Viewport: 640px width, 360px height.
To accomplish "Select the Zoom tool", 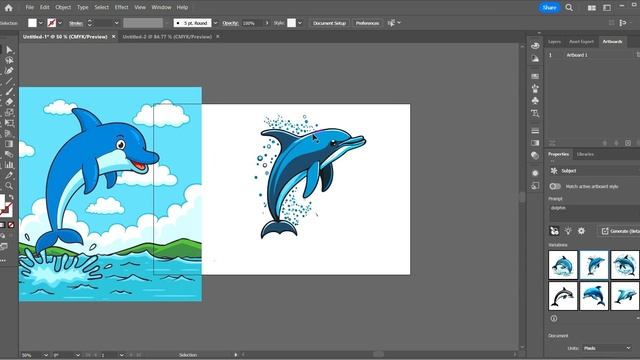I will 9,186.
